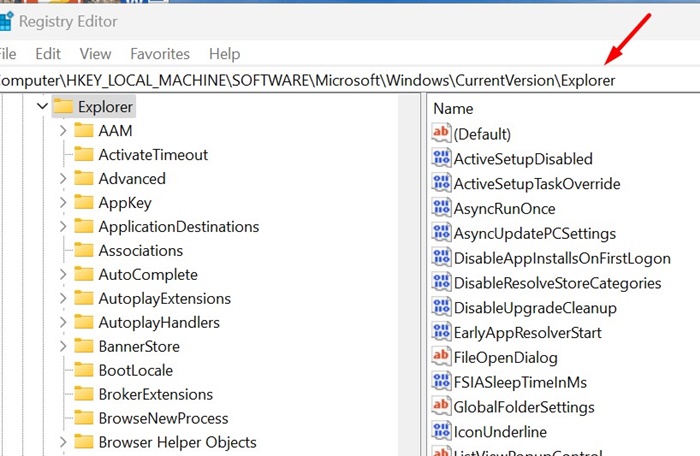Collapse the Explorer key

pyautogui.click(x=42, y=107)
